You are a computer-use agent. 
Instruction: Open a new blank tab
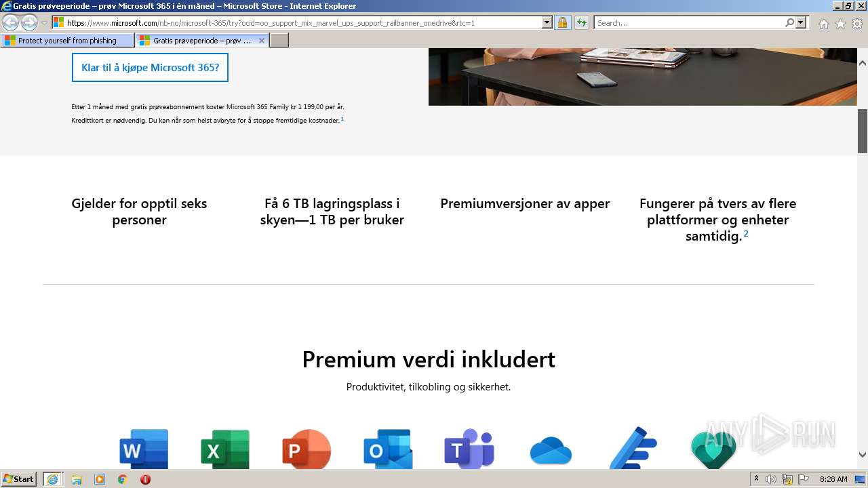click(x=279, y=41)
